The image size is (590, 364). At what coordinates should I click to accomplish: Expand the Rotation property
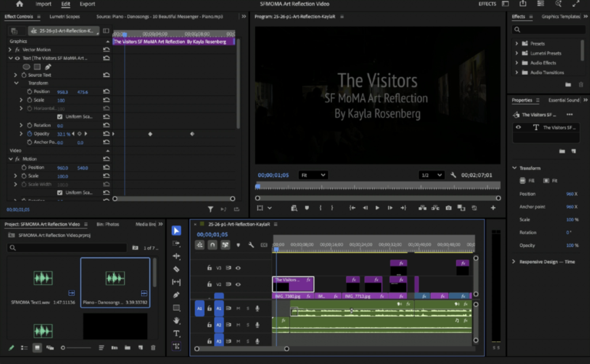pos(21,125)
